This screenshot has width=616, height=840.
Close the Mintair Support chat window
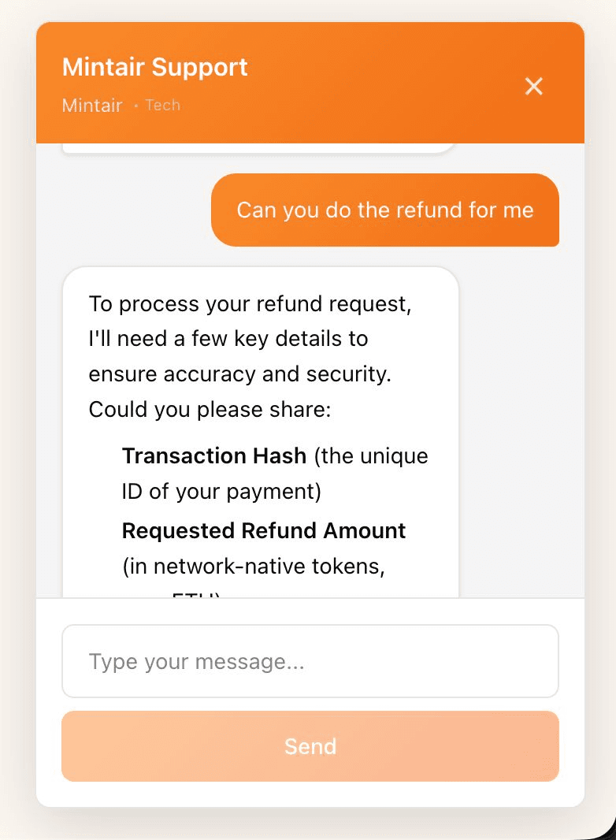pos(534,86)
